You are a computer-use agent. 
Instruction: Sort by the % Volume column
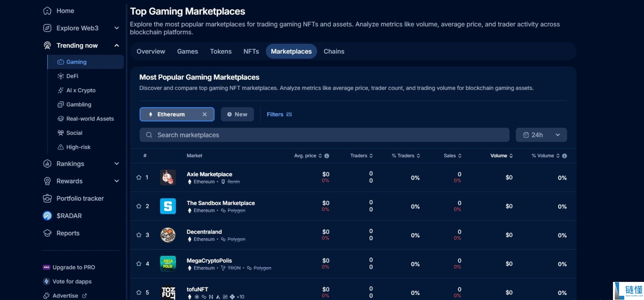coord(545,156)
